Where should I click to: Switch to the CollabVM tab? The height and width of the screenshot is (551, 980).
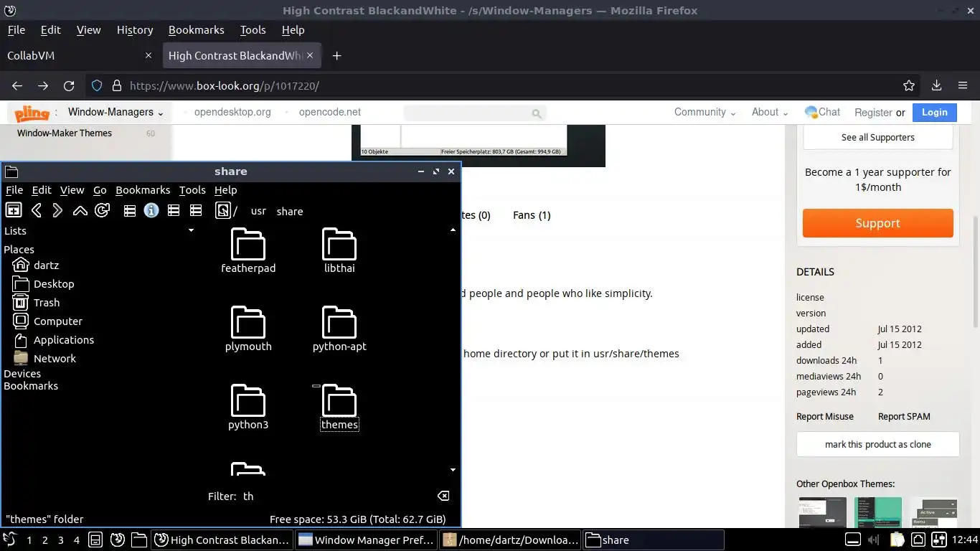tap(78, 55)
